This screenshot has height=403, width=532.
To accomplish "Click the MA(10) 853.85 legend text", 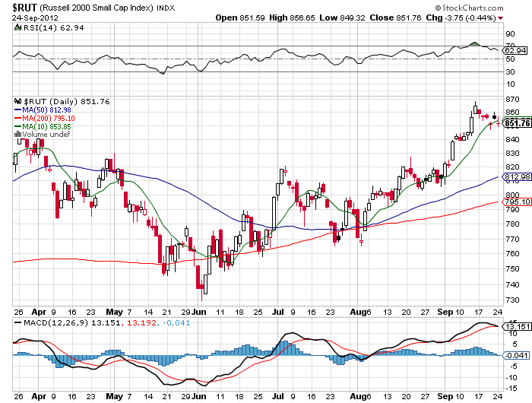I will click(x=47, y=127).
